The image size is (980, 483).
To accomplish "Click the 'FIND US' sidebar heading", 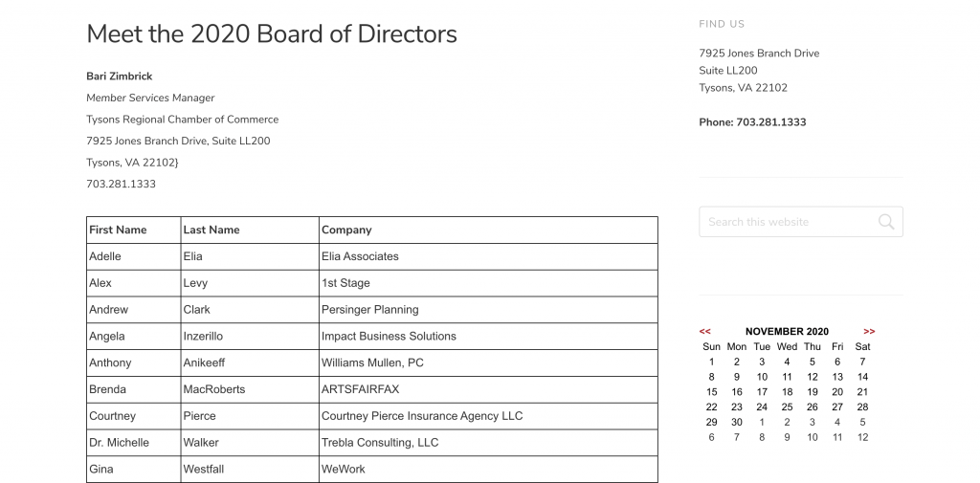I will 722,24.
